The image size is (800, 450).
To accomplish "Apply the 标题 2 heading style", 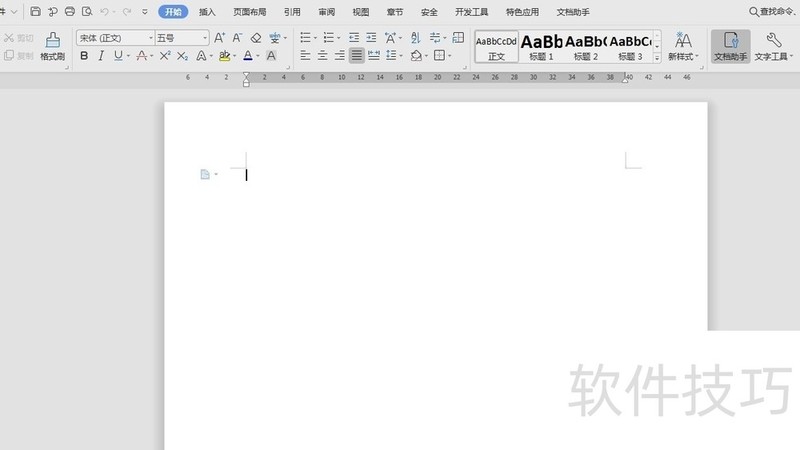I will click(x=586, y=46).
